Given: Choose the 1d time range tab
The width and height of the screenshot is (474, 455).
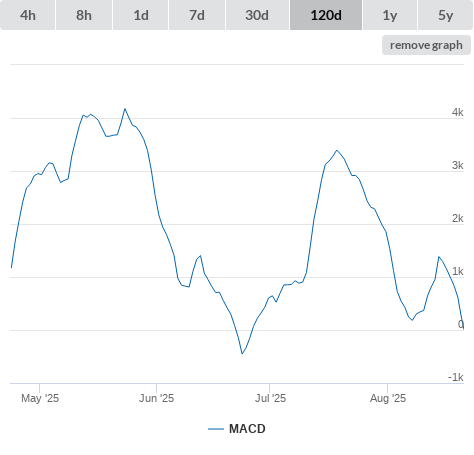Looking at the screenshot, I should pyautogui.click(x=141, y=15).
